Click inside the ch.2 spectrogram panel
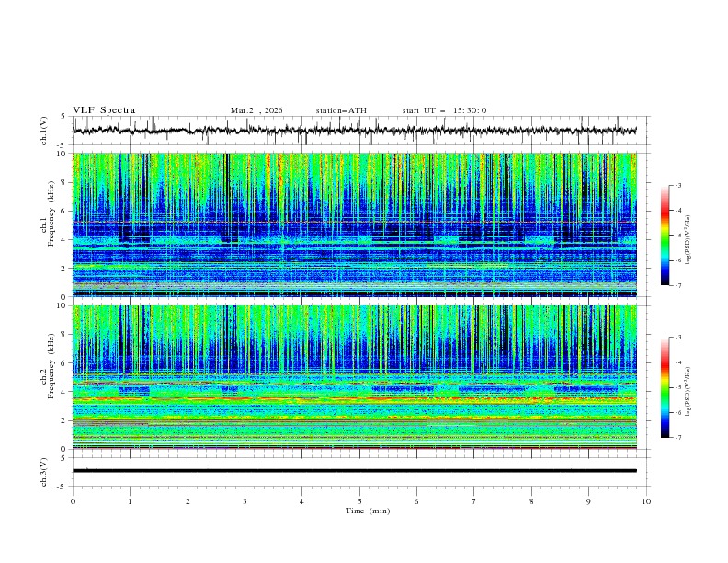Viewport: 728px width, 563px height. [355, 377]
